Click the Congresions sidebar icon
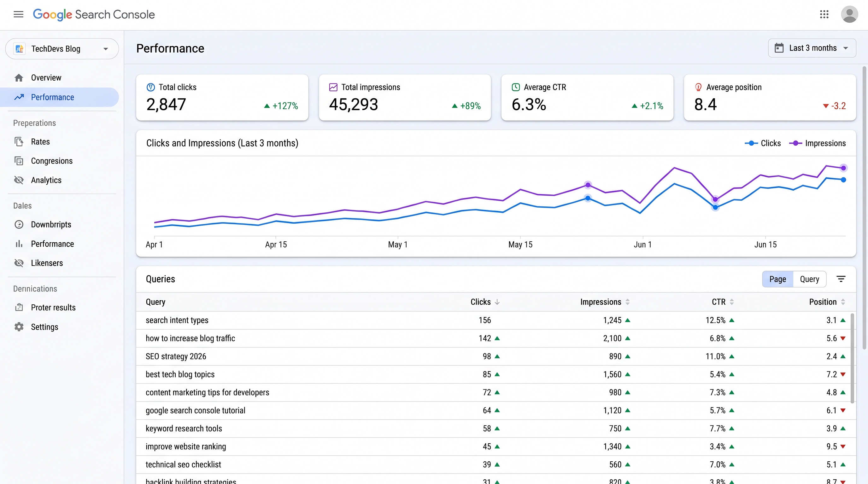868x484 pixels. [19, 161]
